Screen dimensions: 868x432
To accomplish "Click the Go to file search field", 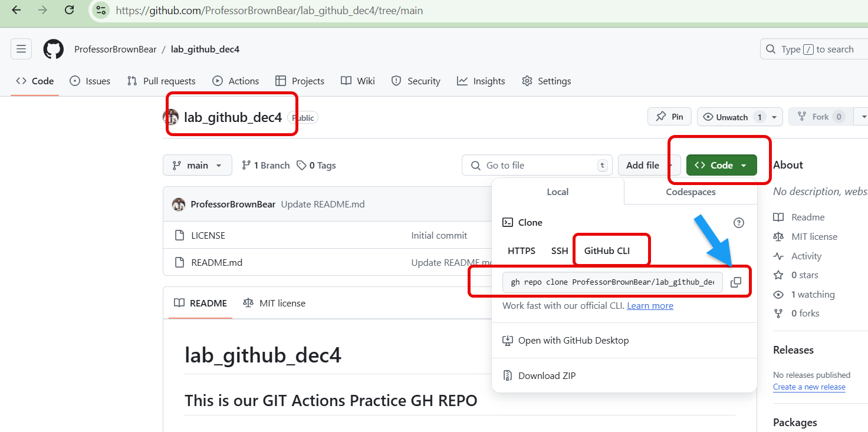I will [537, 166].
